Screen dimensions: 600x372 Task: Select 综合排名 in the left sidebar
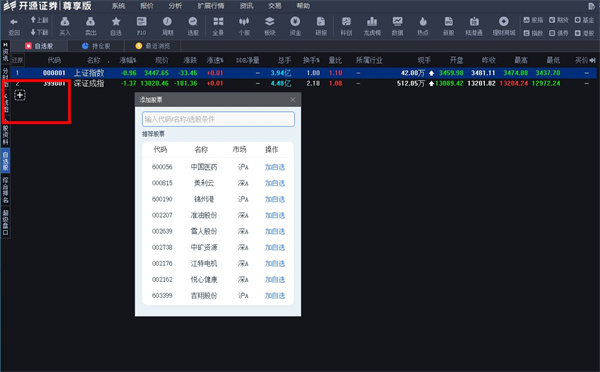(x=5, y=190)
